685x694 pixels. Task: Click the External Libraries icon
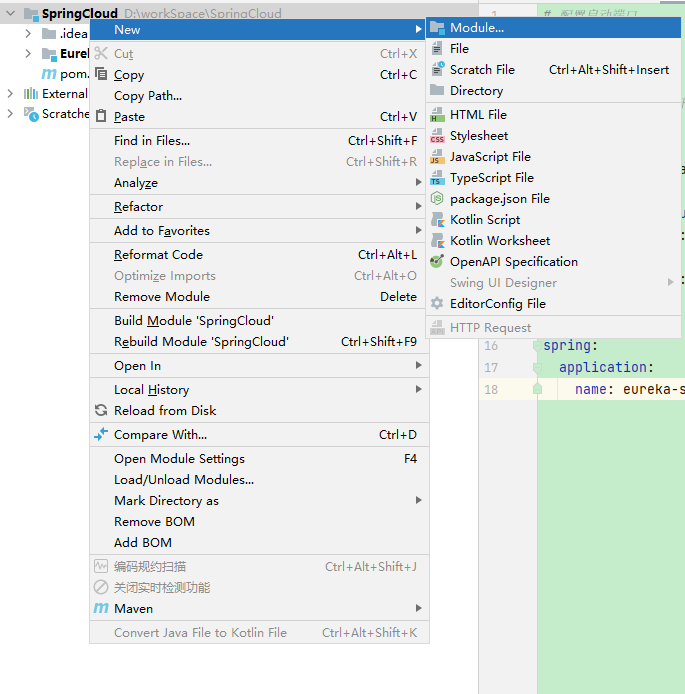(x=31, y=93)
